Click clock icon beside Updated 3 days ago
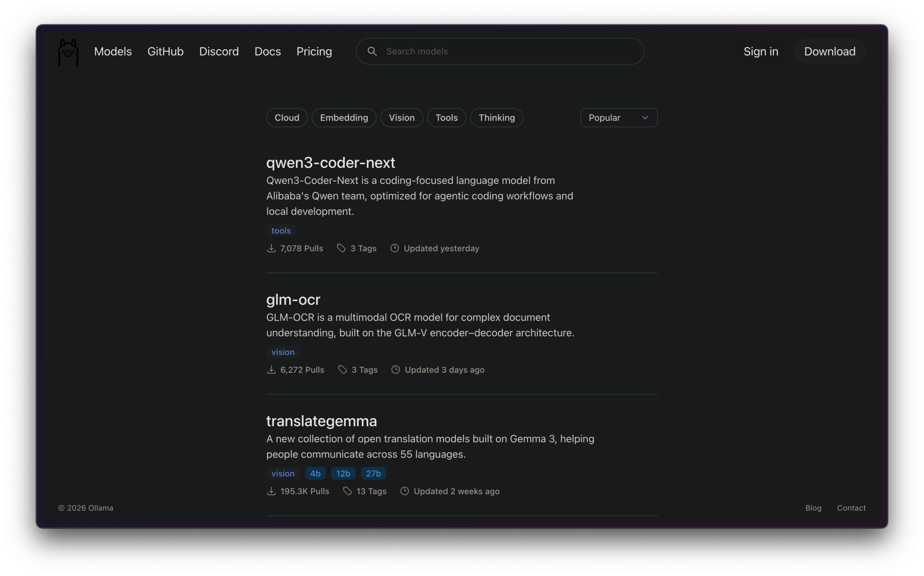924x576 pixels. click(x=395, y=369)
